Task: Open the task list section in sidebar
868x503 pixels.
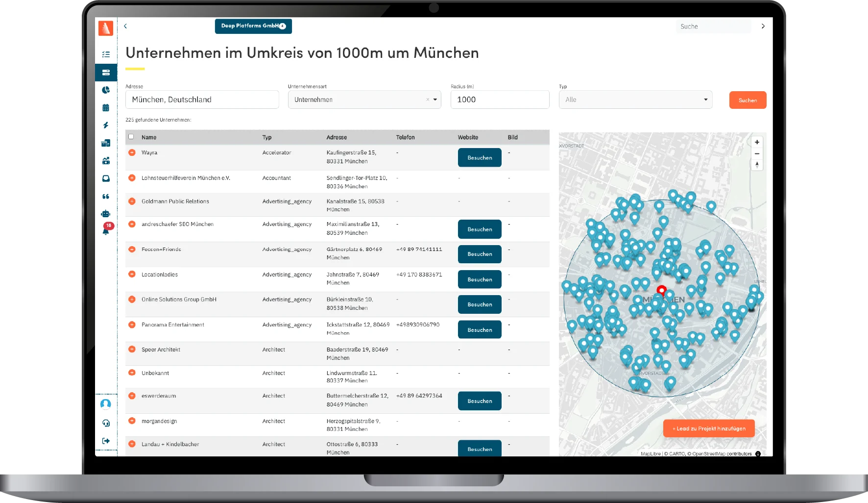Action: [x=106, y=54]
